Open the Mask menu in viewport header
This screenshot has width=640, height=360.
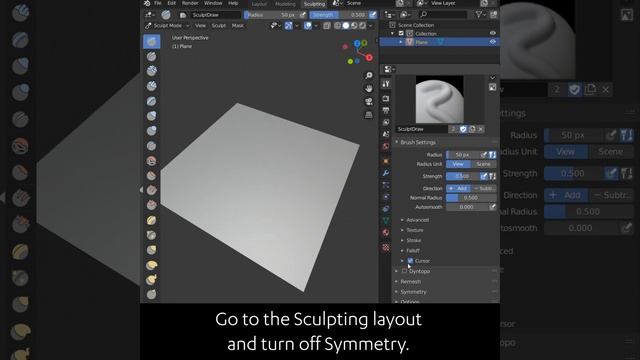[238, 26]
